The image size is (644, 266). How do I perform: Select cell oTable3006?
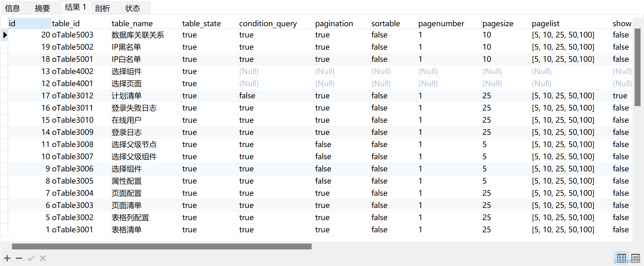tap(81, 169)
